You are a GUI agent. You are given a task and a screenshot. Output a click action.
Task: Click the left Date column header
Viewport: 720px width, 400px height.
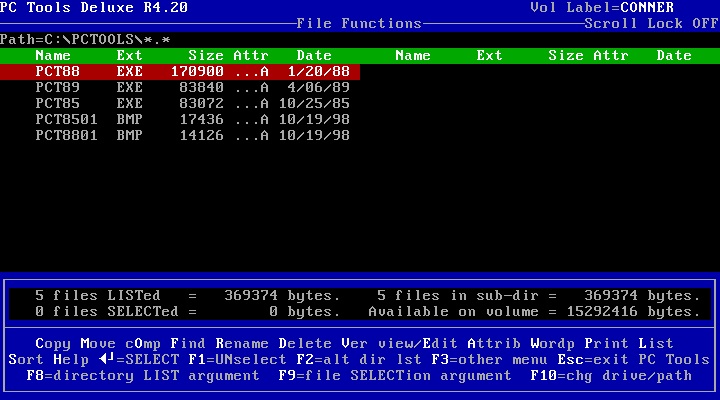pos(314,56)
